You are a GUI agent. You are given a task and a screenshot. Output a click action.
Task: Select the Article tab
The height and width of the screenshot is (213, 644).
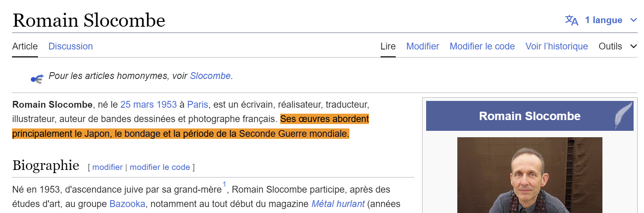click(x=25, y=46)
